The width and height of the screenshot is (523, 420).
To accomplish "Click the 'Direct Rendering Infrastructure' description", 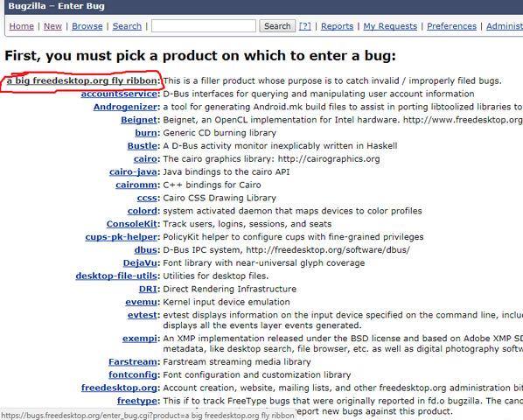I will 229,289.
